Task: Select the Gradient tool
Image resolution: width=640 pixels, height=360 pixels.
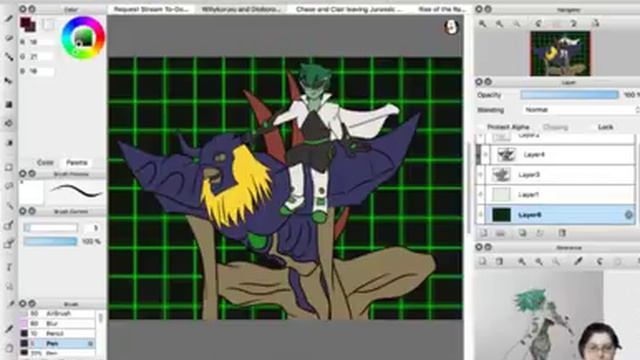Action: (x=9, y=143)
